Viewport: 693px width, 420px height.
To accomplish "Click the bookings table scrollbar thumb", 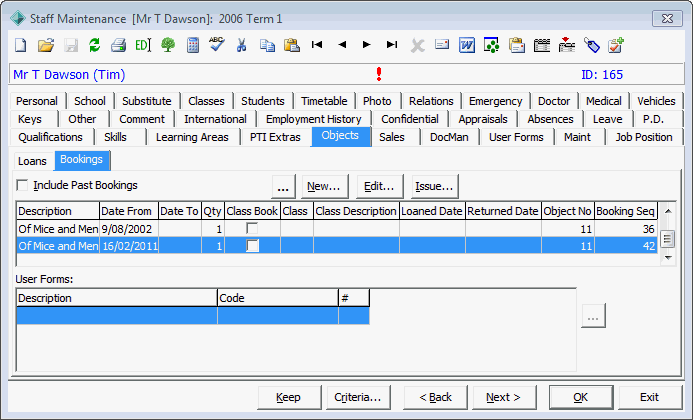I will pos(668,239).
